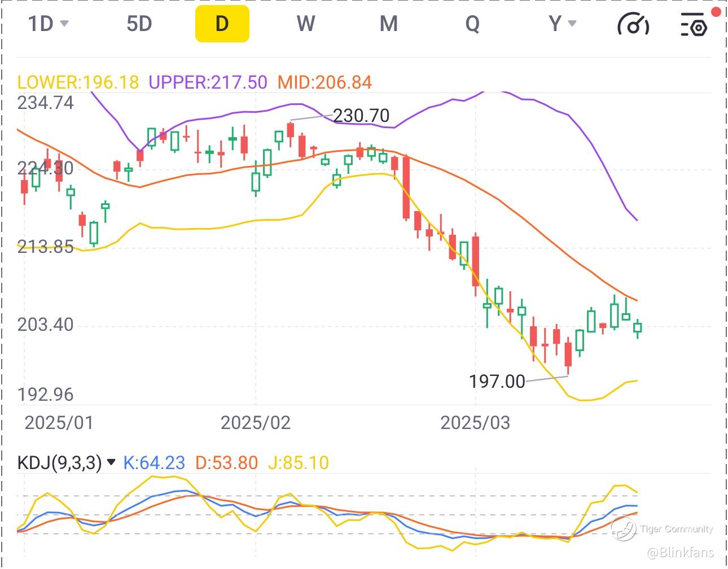Image resolution: width=728 pixels, height=569 pixels.
Task: Click the LOWER:196.18 band label
Action: click(x=78, y=82)
